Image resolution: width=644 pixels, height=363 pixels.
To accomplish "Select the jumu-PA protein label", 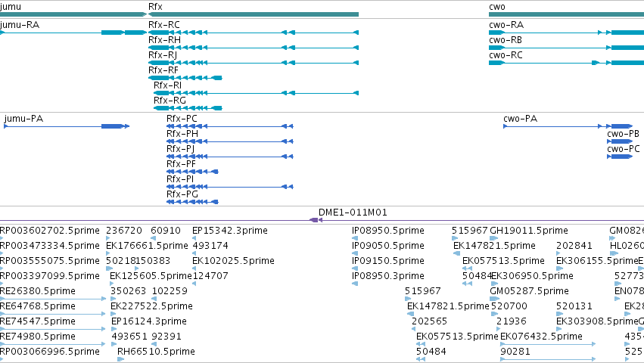I will point(23,119).
